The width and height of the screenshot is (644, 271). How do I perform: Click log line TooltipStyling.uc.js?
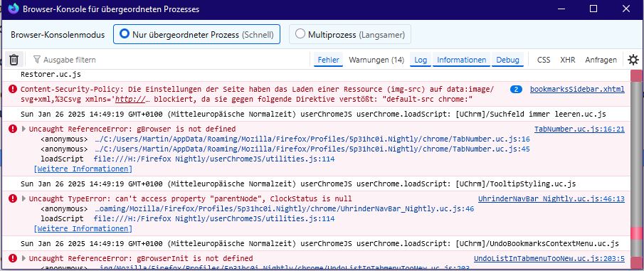click(298, 184)
